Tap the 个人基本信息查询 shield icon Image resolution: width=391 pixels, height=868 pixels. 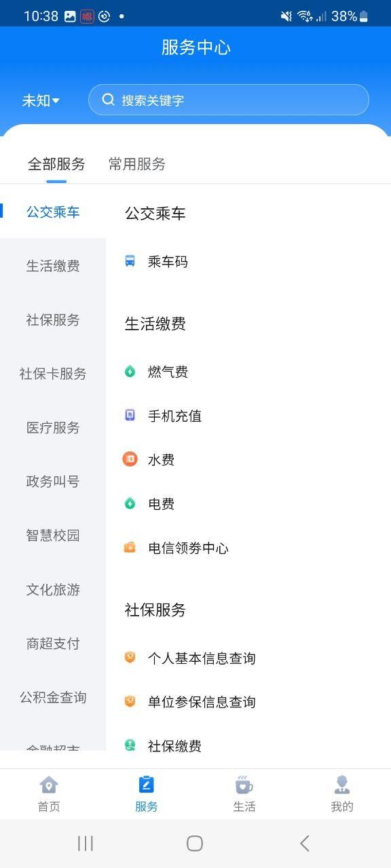pos(131,658)
